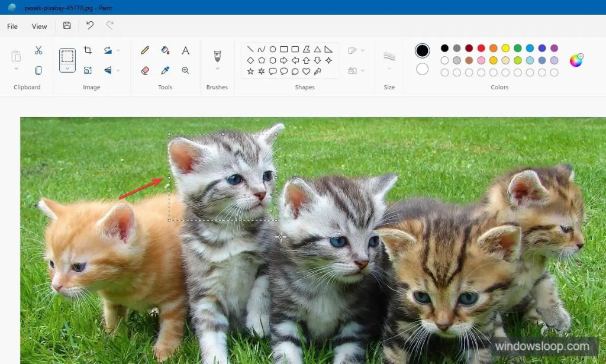The height and width of the screenshot is (364, 606).
Task: Open the Resize and skew tool
Action: click(88, 70)
